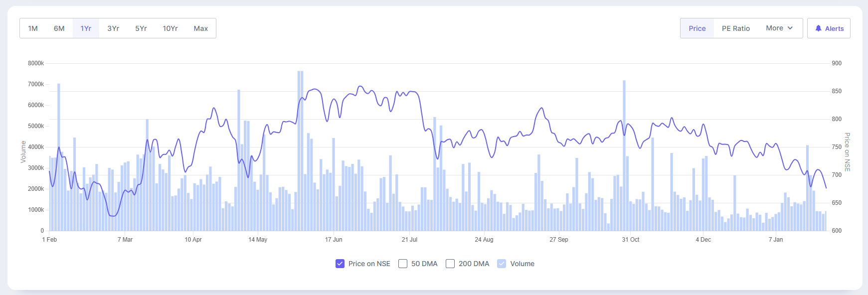This screenshot has width=868, height=295.
Task: Click the 21 Jul x-axis date label
Action: (x=409, y=240)
